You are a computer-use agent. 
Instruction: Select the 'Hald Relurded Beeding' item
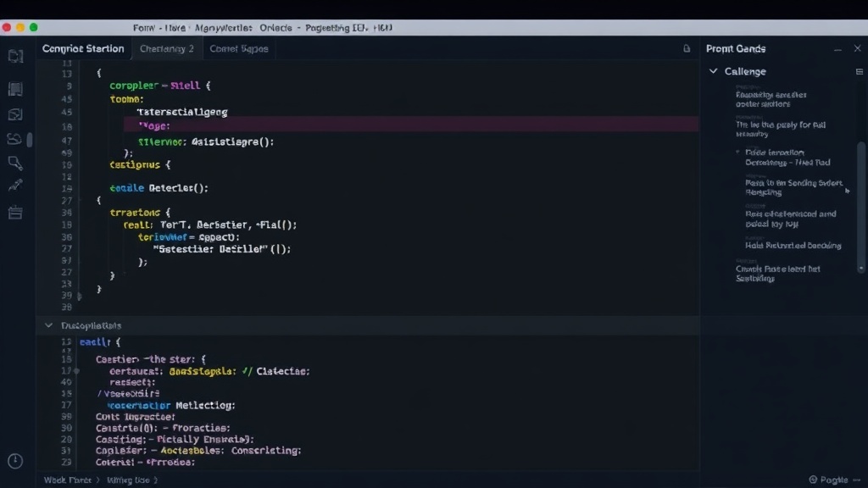[x=793, y=245]
